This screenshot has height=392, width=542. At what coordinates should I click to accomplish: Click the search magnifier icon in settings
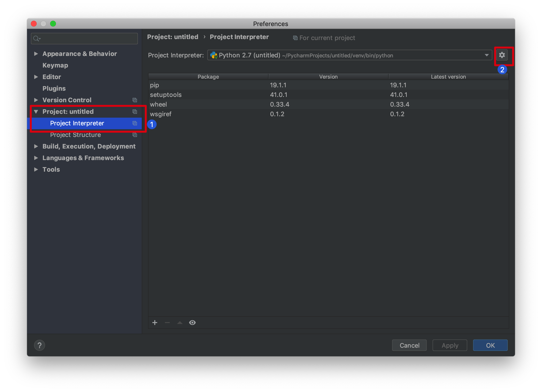pyautogui.click(x=36, y=38)
